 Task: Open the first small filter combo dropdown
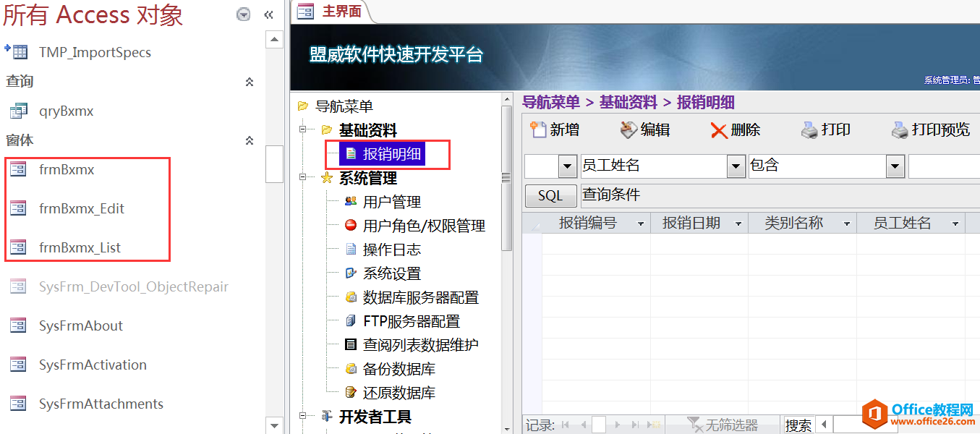tap(568, 166)
